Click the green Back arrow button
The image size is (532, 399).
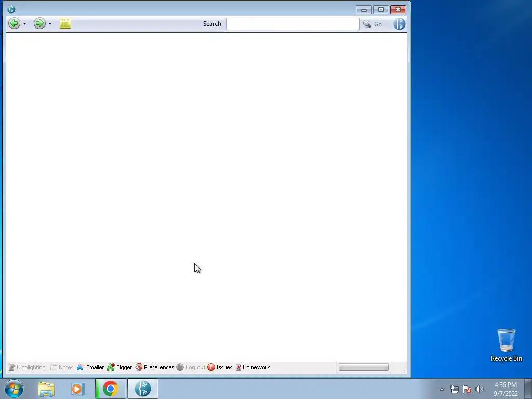[x=14, y=23]
